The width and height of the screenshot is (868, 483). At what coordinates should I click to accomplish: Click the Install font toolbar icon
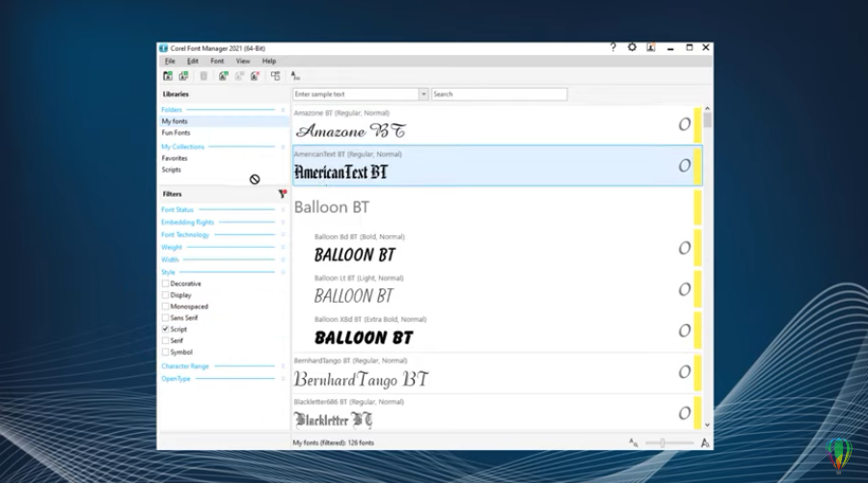click(x=223, y=76)
